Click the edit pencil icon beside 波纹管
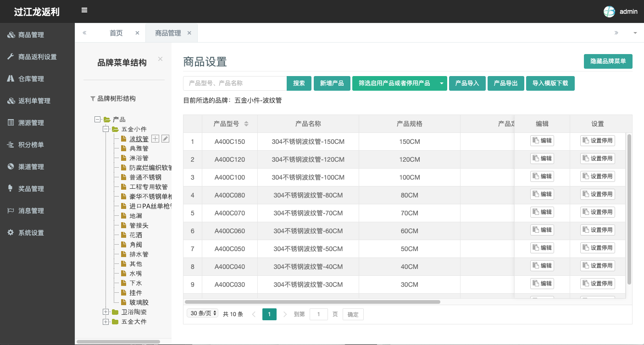This screenshot has height=345, width=644. click(x=166, y=139)
